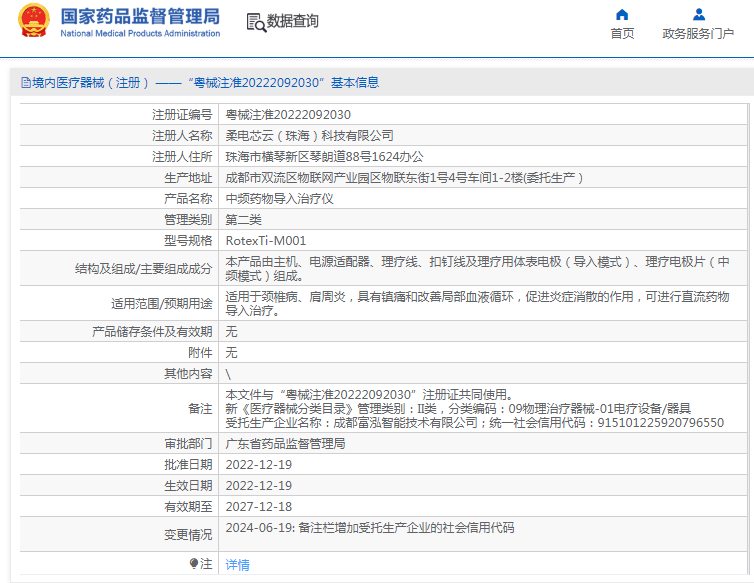Select expiry date 2027-12-18

(259, 507)
